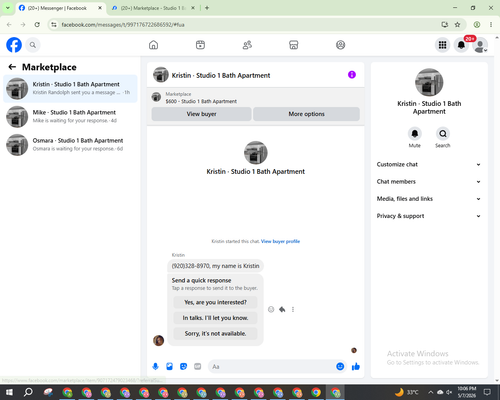The height and width of the screenshot is (400, 500).
Task: Click Kristin's avatar beside the message
Action: [x=158, y=340]
